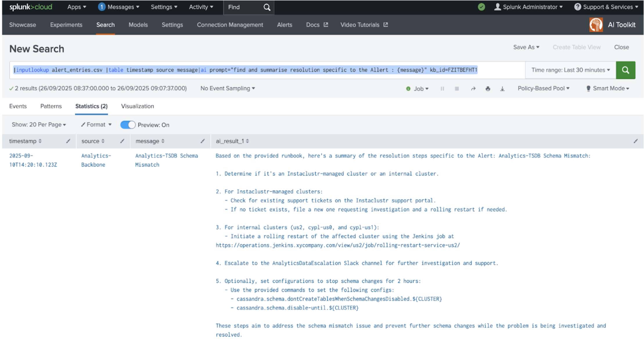Click the AI Toolkit logo icon
Image resolution: width=644 pixels, height=346 pixels.
(596, 25)
